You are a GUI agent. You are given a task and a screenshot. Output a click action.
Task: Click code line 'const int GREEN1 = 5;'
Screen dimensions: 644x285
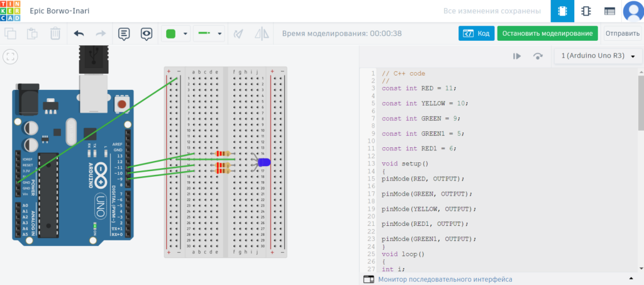click(423, 133)
